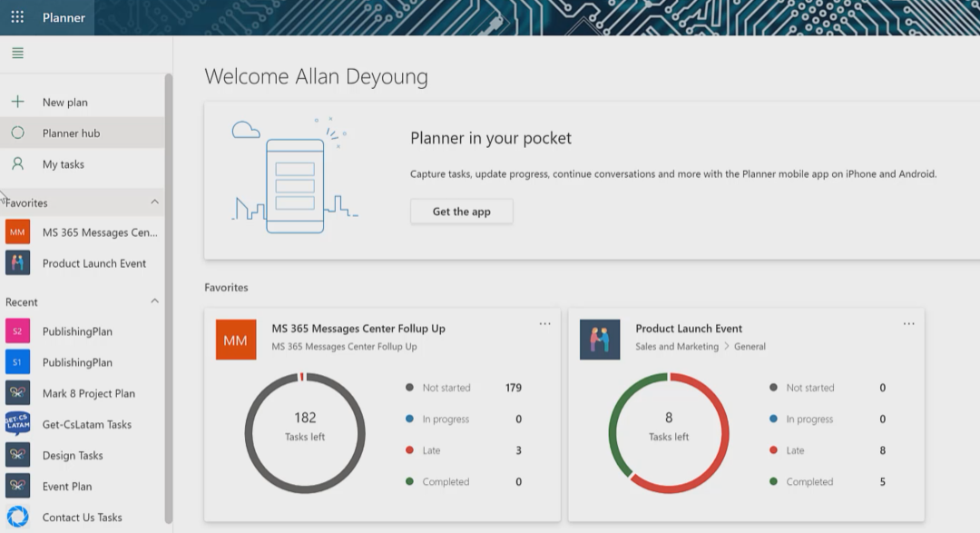Open the app launcher waffle icon
Viewport: 980px width, 533px height.
pyautogui.click(x=17, y=17)
